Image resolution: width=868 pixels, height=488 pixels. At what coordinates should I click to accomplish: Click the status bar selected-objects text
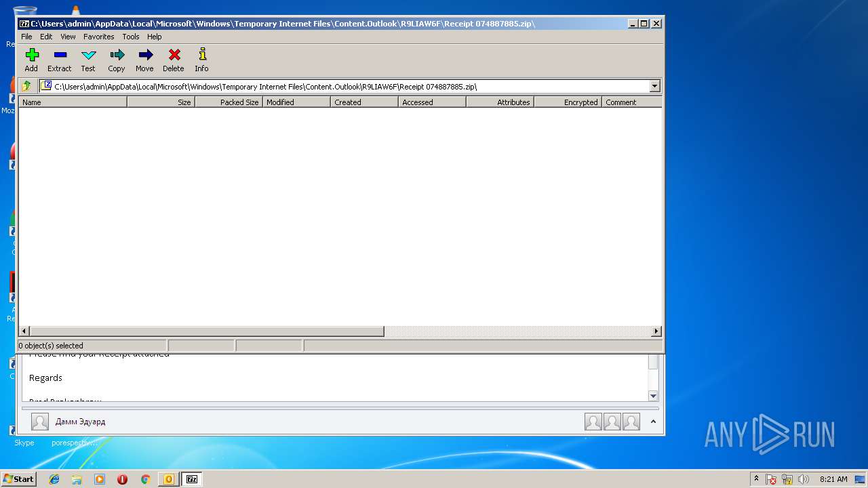(51, 346)
